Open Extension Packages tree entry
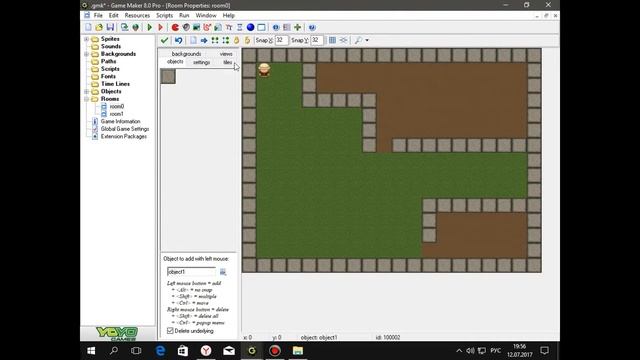The image size is (640, 360). [124, 136]
